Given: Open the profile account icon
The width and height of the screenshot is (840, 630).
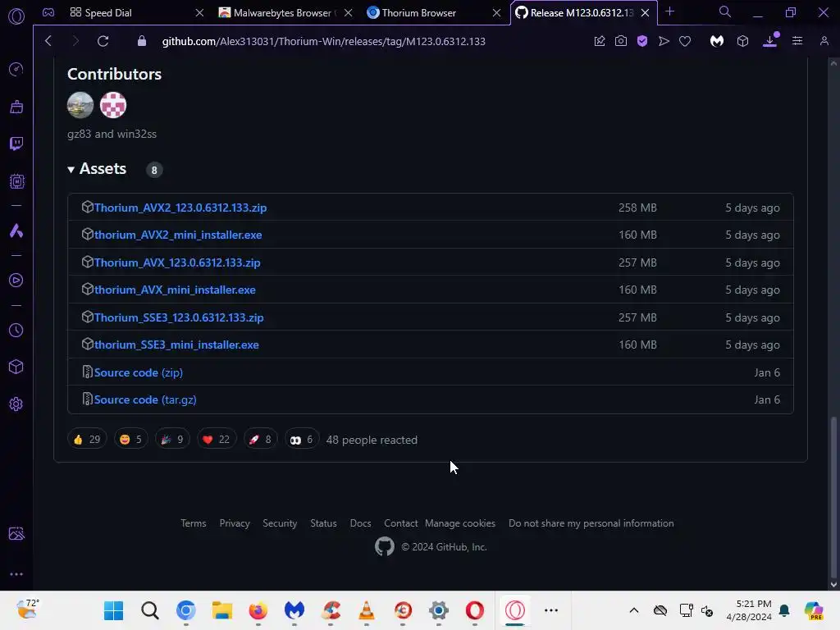Looking at the screenshot, I should (x=824, y=41).
